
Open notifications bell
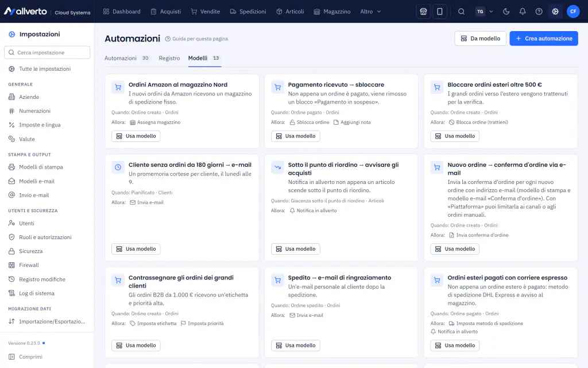pyautogui.click(x=523, y=11)
